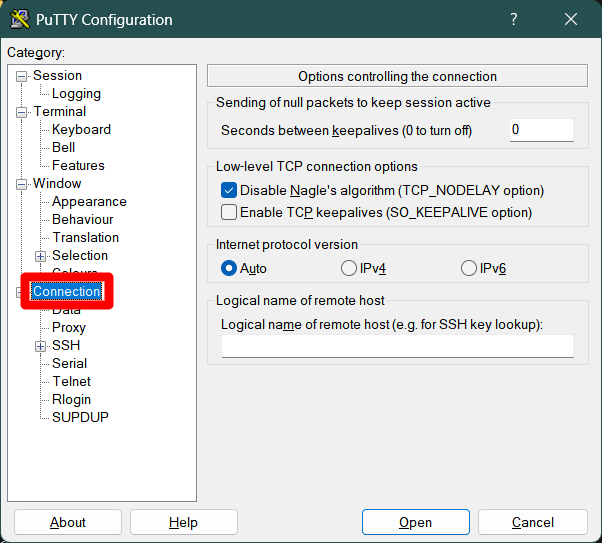Viewport: 602px width, 543px height.
Task: Select the Connection category
Action: [67, 291]
